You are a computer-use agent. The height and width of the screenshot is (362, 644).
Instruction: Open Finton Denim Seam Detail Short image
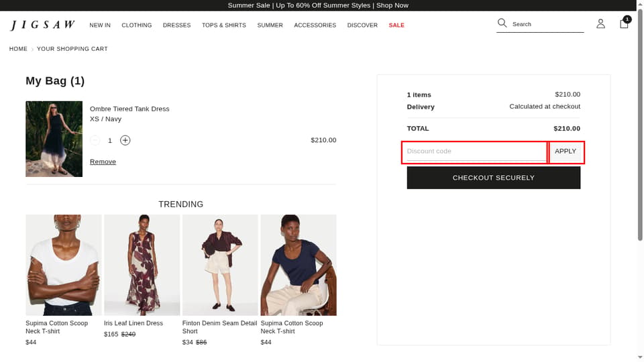pyautogui.click(x=220, y=265)
